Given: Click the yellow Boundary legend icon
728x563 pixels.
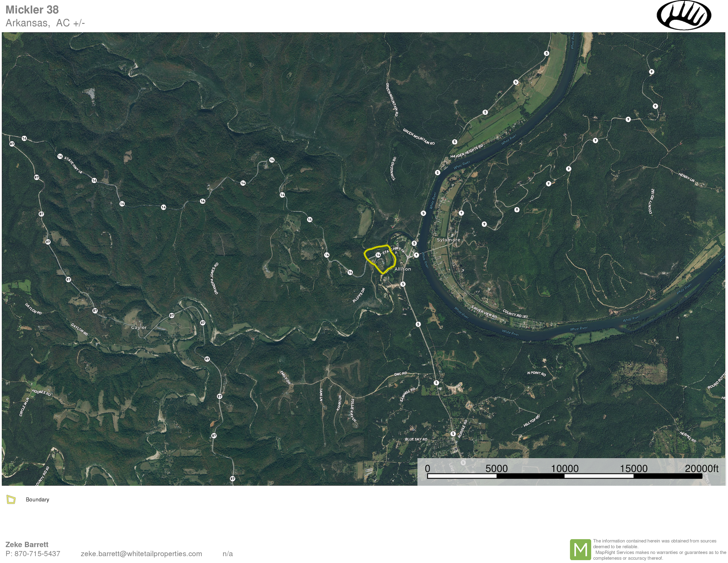Looking at the screenshot, I should tap(11, 499).
